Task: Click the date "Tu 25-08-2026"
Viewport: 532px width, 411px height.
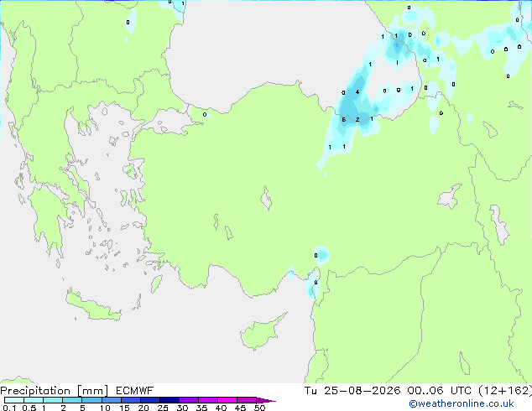Action: pyautogui.click(x=352, y=391)
